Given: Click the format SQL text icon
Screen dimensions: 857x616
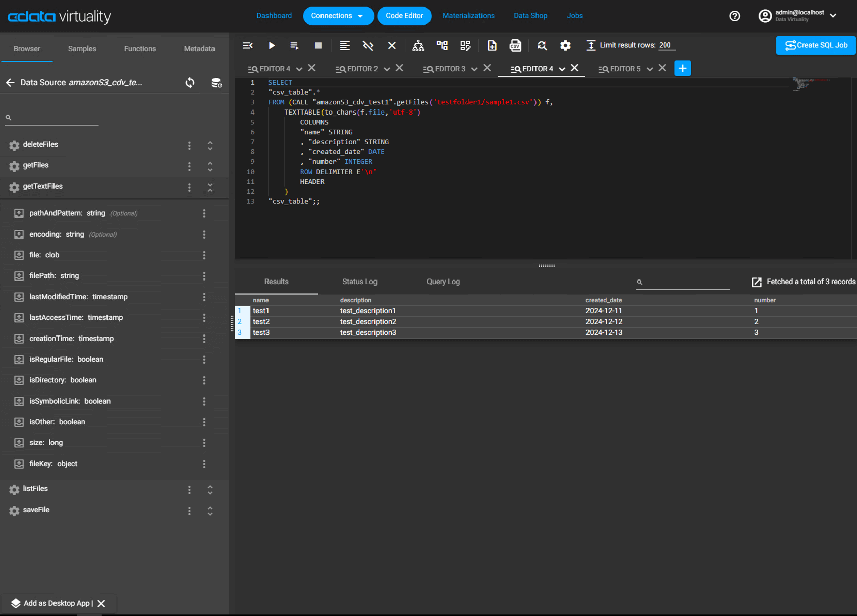Looking at the screenshot, I should tap(345, 46).
